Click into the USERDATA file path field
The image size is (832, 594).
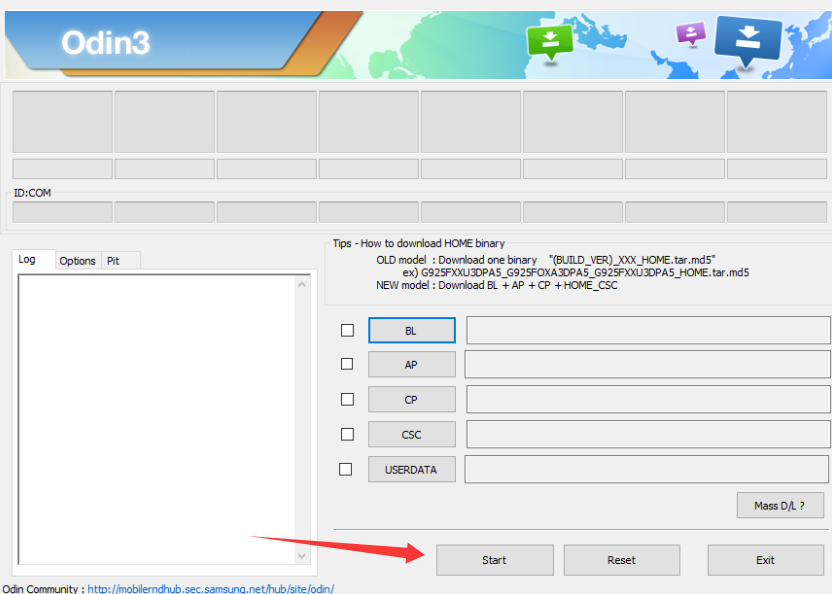pyautogui.click(x=646, y=469)
